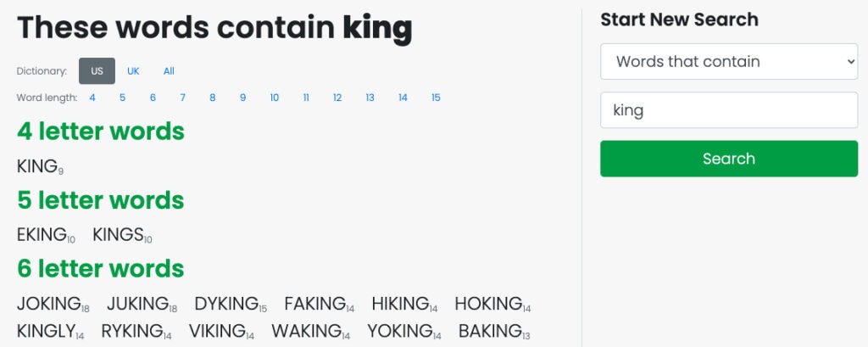The image size is (868, 347).
Task: Select the US dictionary option
Action: [x=97, y=71]
